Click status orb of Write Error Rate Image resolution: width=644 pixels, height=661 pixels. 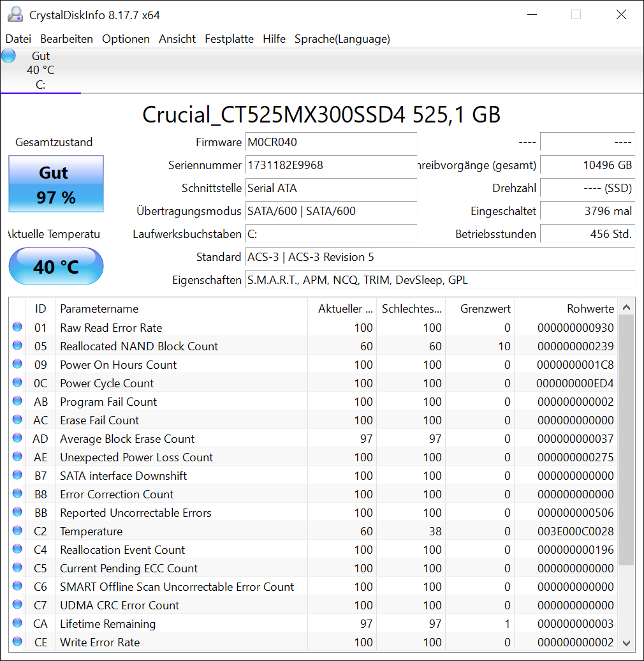tap(17, 641)
